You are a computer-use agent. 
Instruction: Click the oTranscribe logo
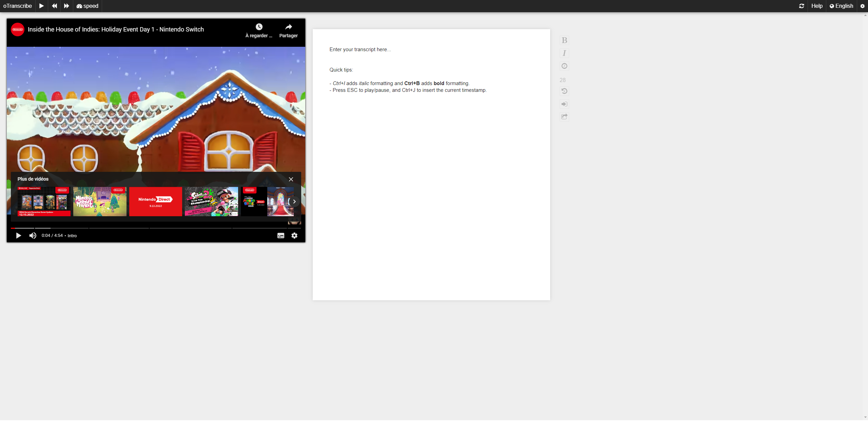tap(18, 6)
